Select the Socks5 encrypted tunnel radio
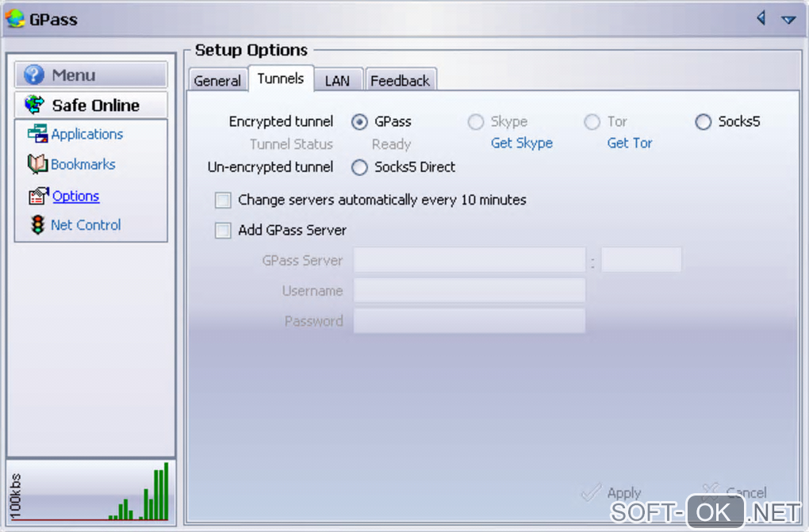809x532 pixels. click(703, 122)
